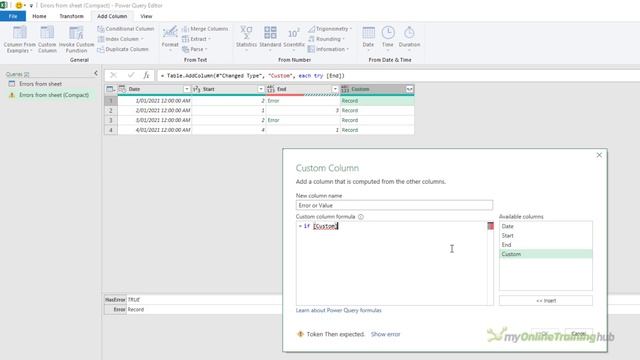Click the warning icon beside Token Then expected
640x360 pixels.
[300, 334]
